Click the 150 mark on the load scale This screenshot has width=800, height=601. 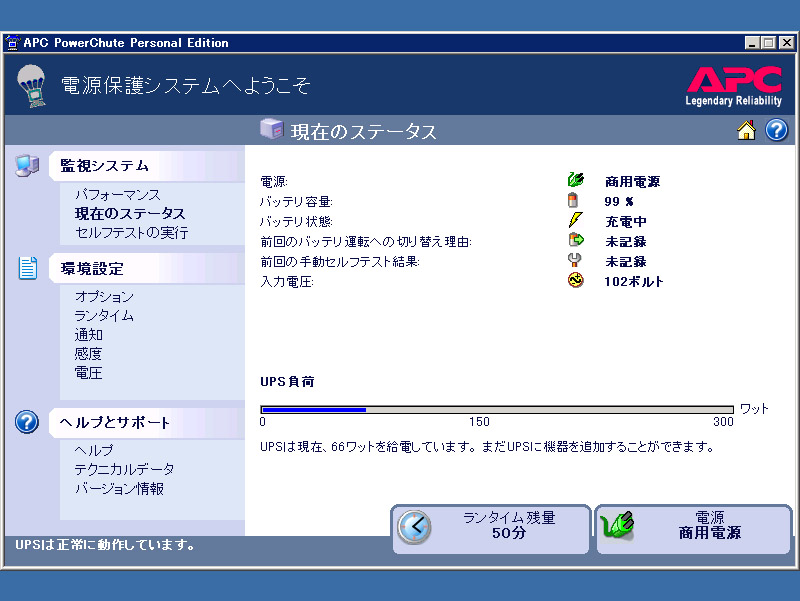(x=479, y=421)
